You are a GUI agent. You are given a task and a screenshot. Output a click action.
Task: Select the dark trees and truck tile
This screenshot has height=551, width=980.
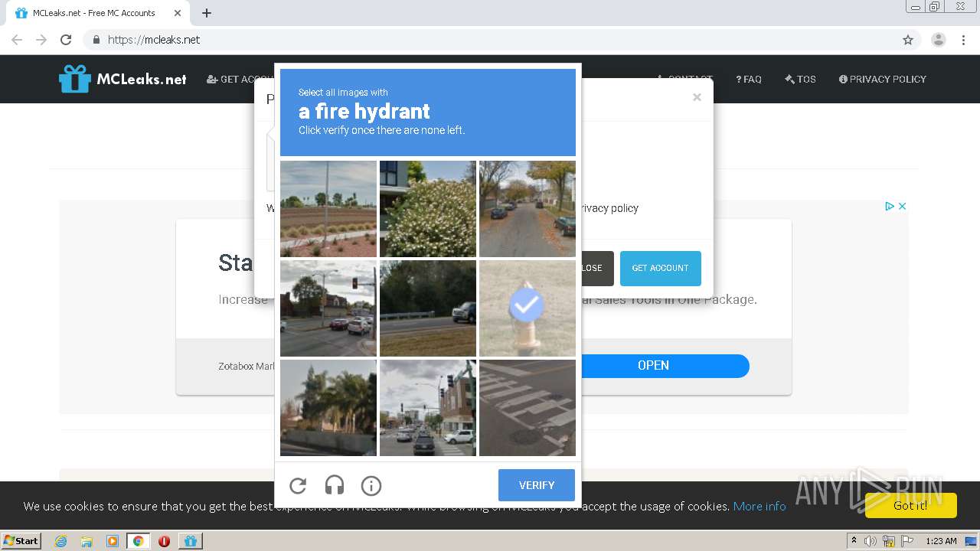tap(428, 308)
